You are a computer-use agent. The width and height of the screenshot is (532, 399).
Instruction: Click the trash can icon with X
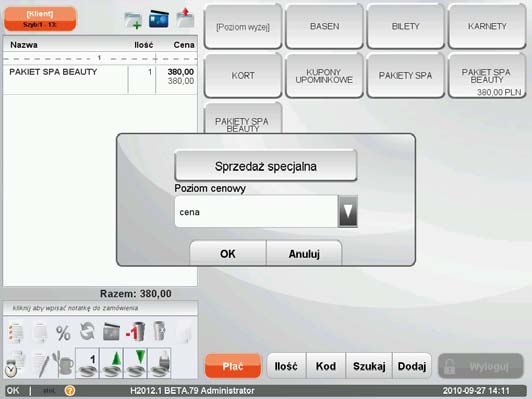click(159, 331)
